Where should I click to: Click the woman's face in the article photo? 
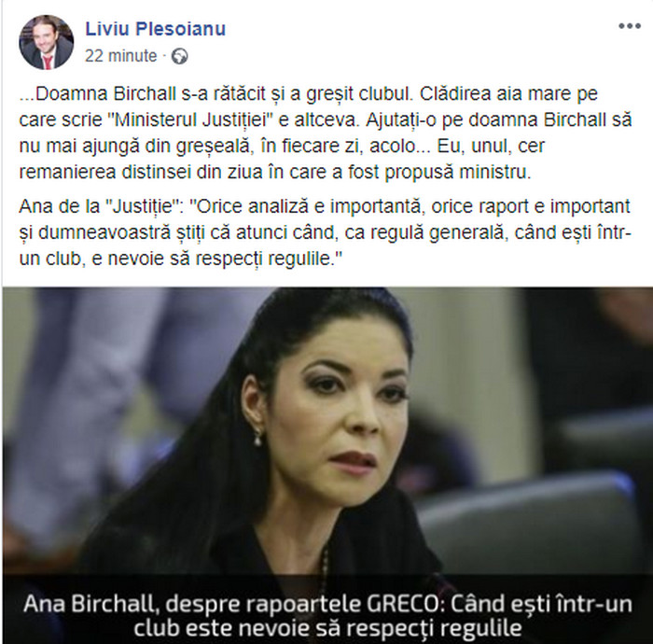click(338, 404)
